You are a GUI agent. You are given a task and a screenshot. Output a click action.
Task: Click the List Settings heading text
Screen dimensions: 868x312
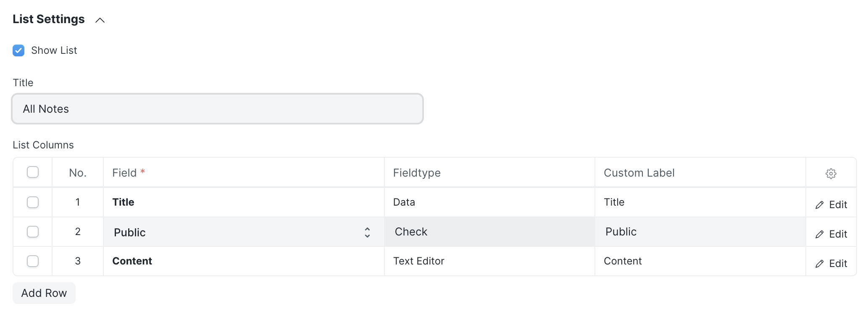coord(49,19)
